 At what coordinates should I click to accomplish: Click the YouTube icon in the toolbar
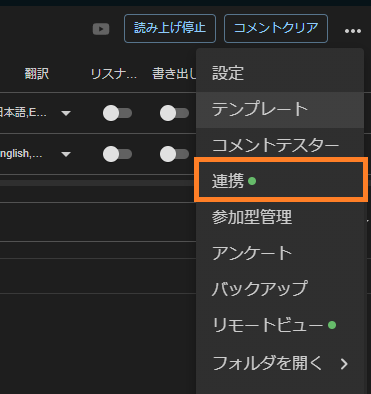point(101,29)
